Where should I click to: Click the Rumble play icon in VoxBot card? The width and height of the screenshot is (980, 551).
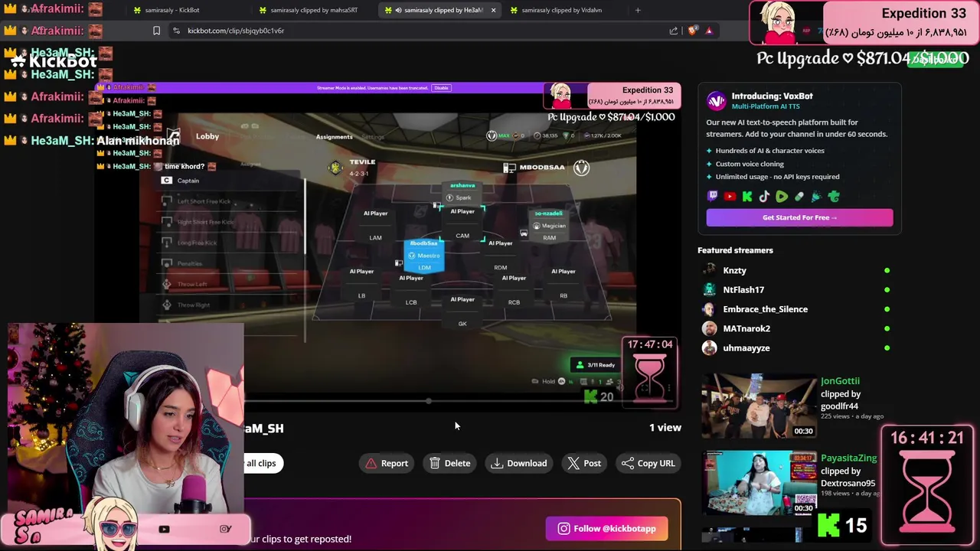pos(782,197)
